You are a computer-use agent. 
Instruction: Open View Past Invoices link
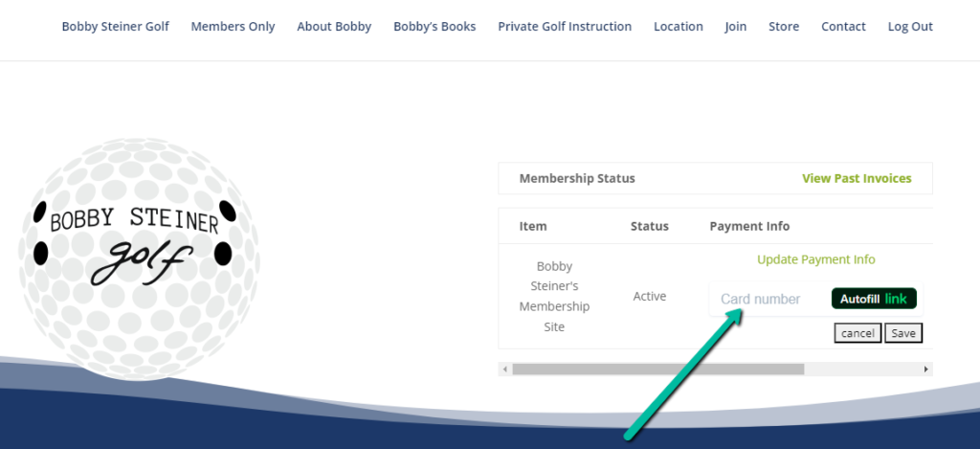tap(857, 178)
